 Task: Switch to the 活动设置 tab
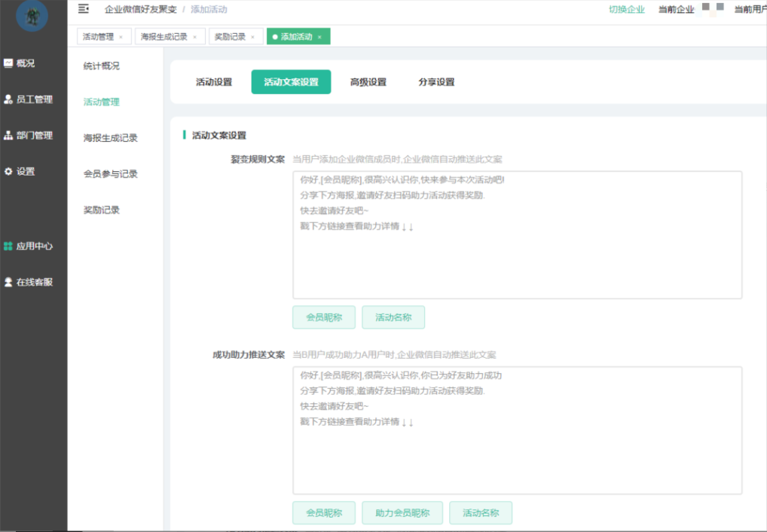214,82
